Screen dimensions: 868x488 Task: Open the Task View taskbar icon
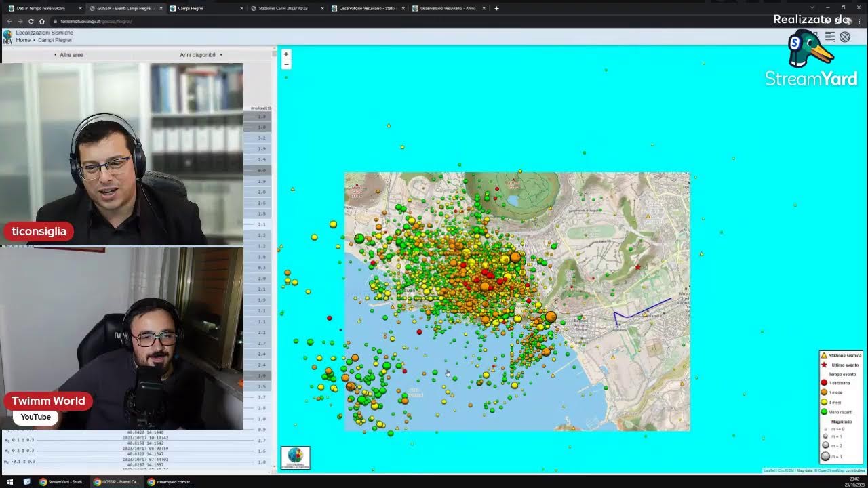coord(27,482)
